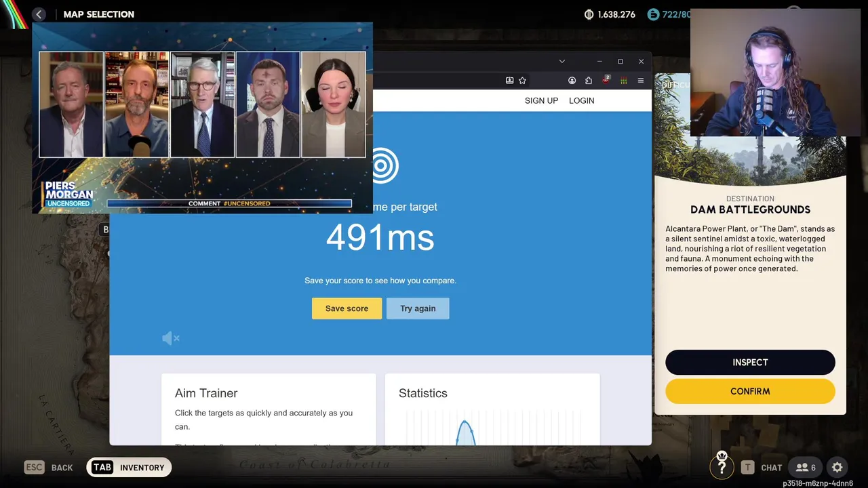Open the game settings gear icon

pos(837,467)
